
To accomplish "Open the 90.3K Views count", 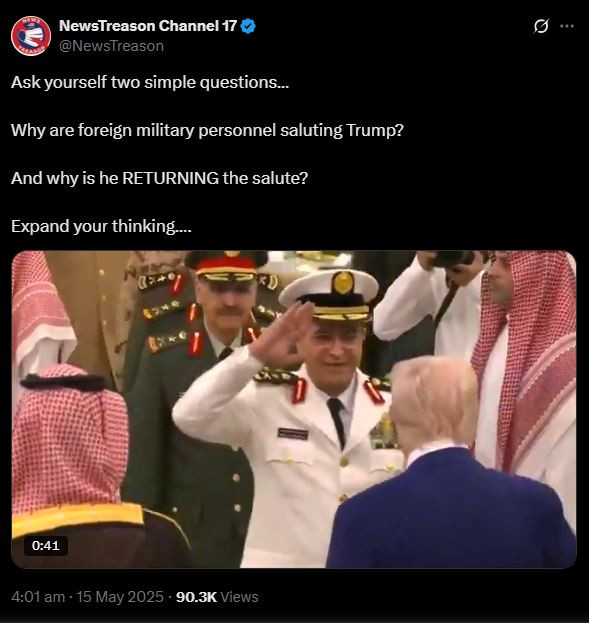I will pyautogui.click(x=217, y=597).
